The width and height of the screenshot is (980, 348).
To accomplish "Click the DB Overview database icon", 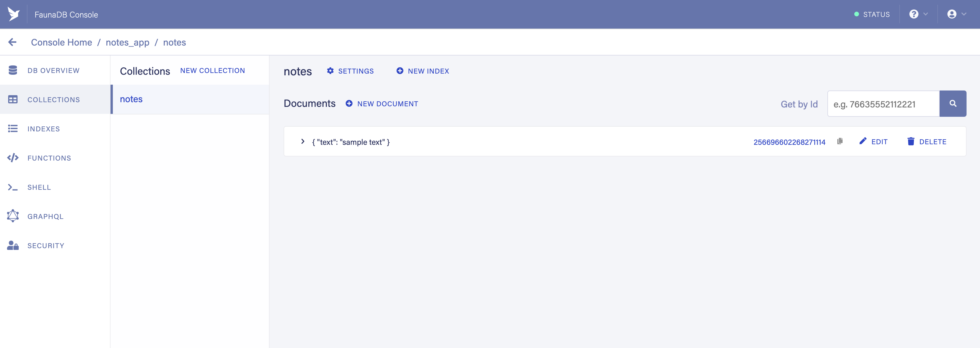I will pos(13,70).
